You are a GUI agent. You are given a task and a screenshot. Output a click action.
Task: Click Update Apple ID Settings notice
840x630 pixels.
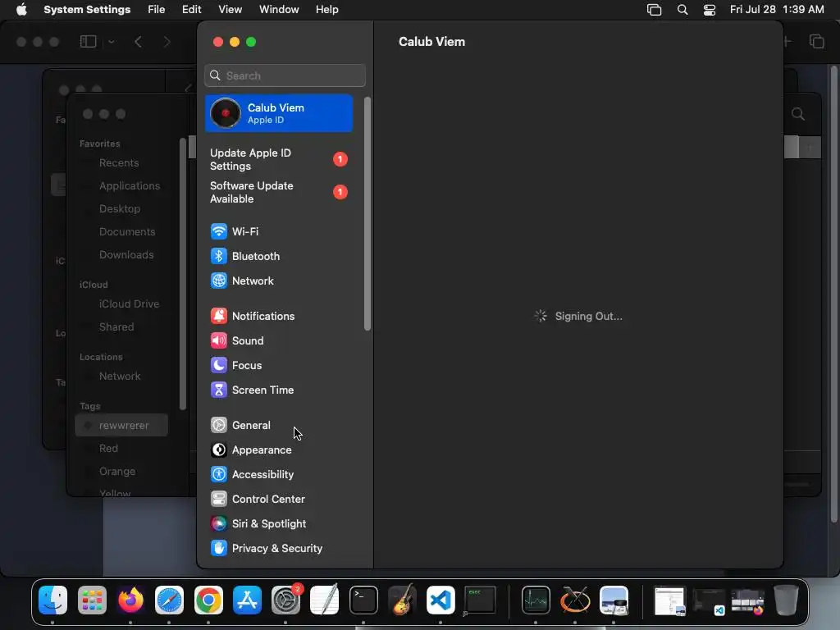(x=279, y=160)
